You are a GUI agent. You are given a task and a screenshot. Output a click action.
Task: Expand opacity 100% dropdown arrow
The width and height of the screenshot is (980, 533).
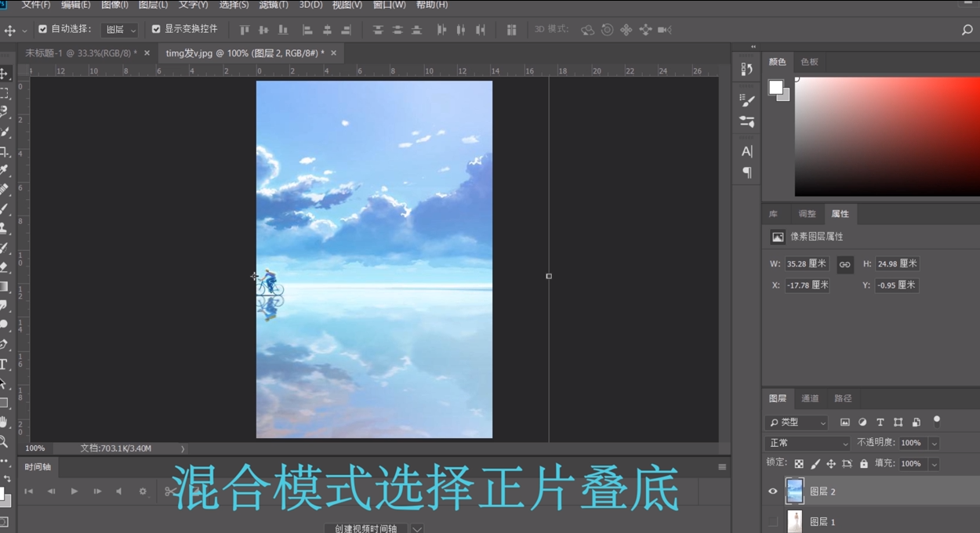click(x=934, y=443)
